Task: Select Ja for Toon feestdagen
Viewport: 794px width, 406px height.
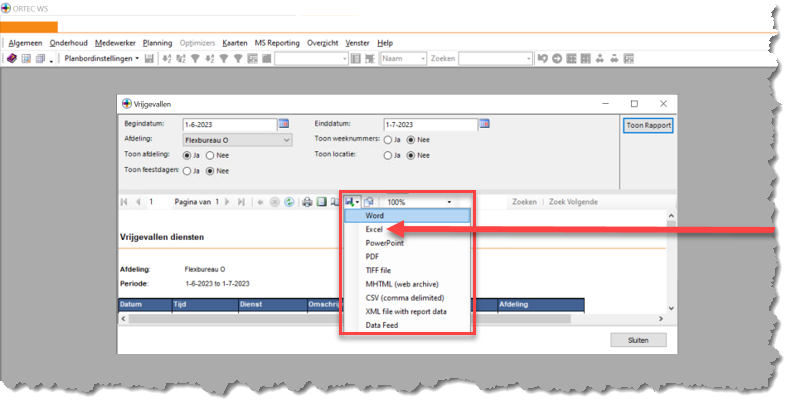Action: tap(187, 171)
